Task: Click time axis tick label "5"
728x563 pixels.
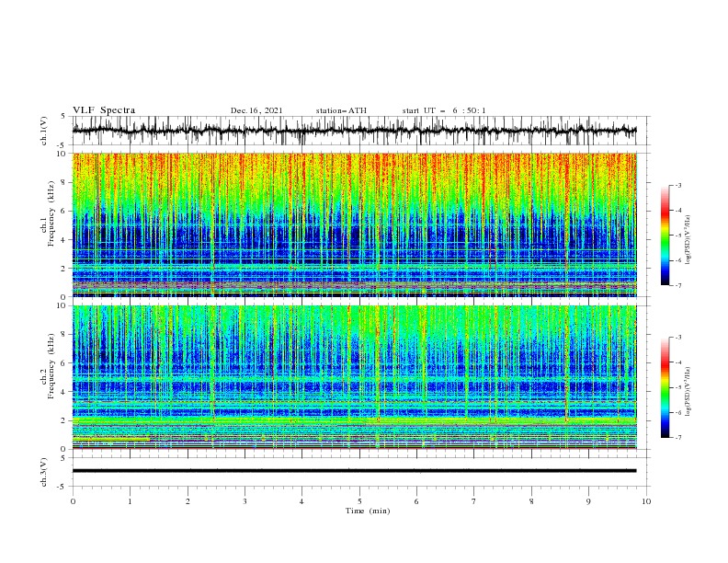Action: coord(359,501)
